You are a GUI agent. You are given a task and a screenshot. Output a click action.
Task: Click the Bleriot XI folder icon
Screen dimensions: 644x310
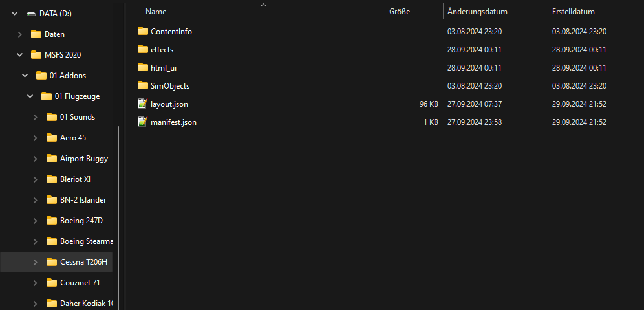tap(51, 179)
